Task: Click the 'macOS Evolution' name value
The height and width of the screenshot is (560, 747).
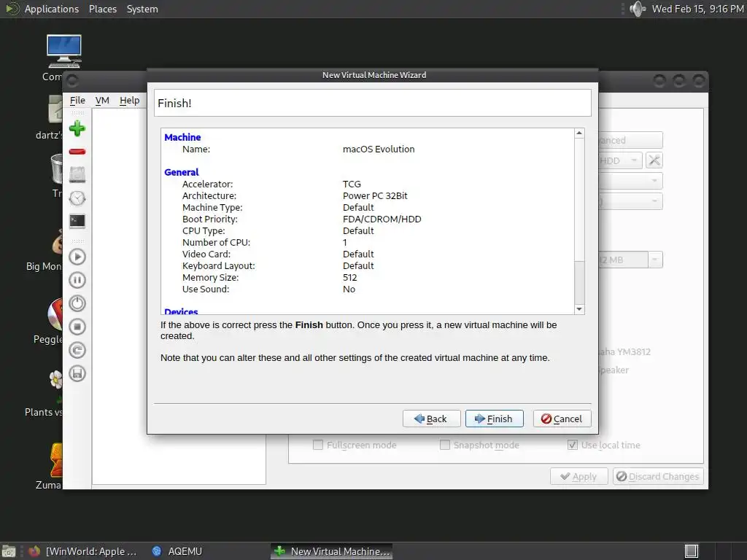Action: [379, 149]
